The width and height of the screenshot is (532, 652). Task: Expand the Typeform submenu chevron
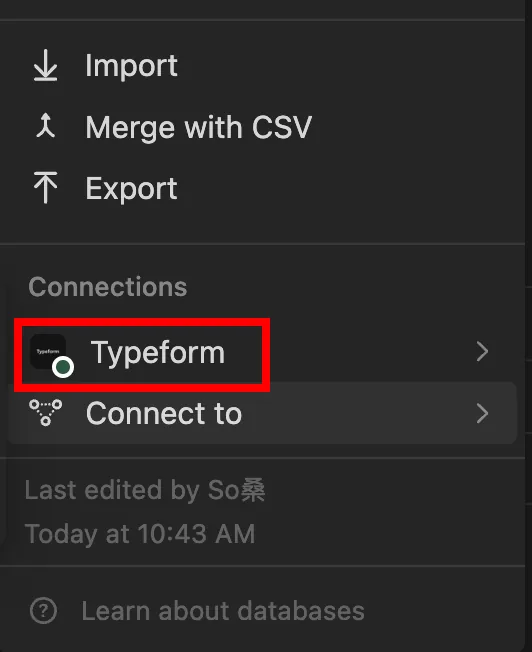(x=483, y=352)
